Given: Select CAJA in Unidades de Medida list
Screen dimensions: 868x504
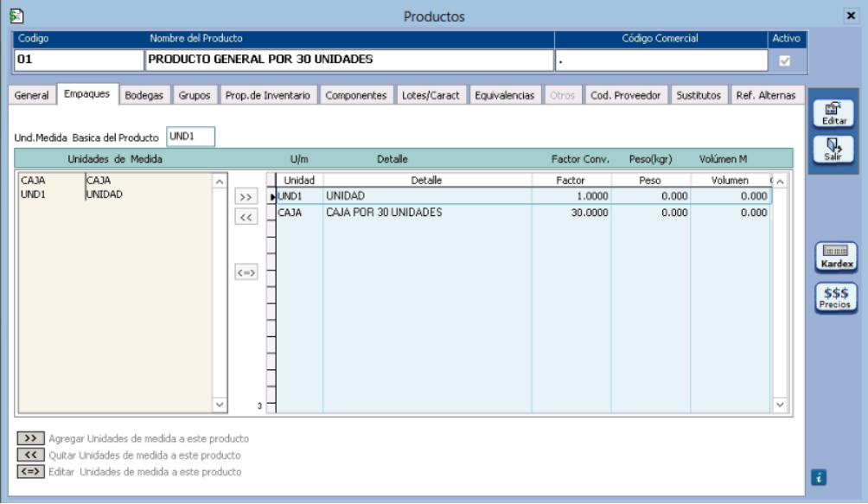Looking at the screenshot, I should pyautogui.click(x=115, y=181).
